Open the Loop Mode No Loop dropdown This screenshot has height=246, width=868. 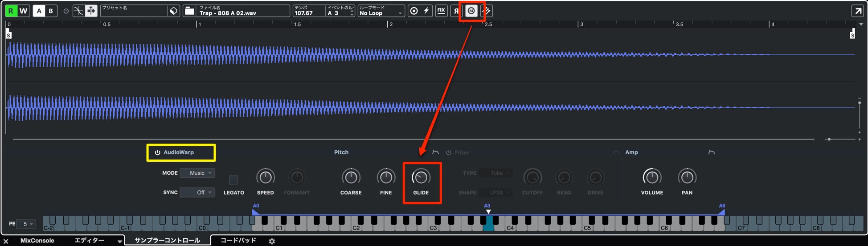[x=381, y=11]
